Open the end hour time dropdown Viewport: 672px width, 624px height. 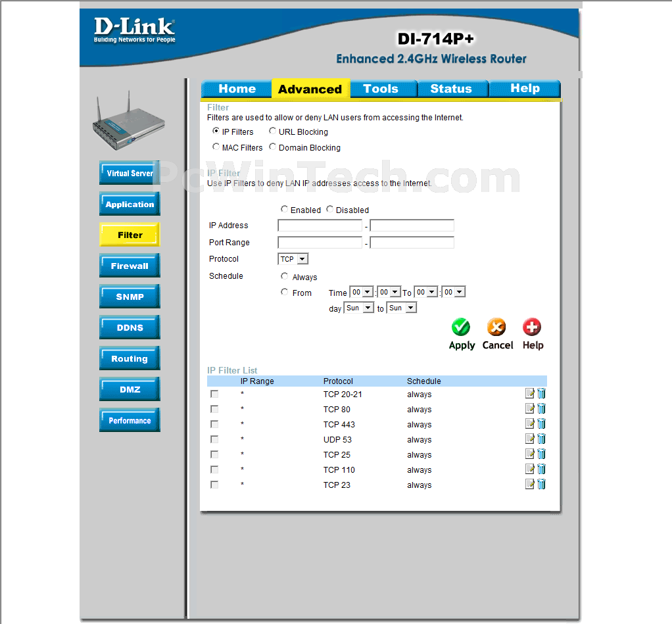426,292
